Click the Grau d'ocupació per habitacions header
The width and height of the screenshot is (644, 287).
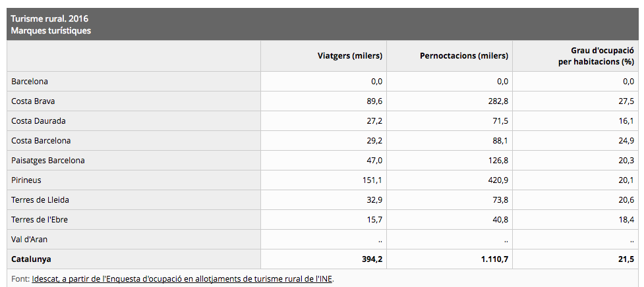[596, 56]
